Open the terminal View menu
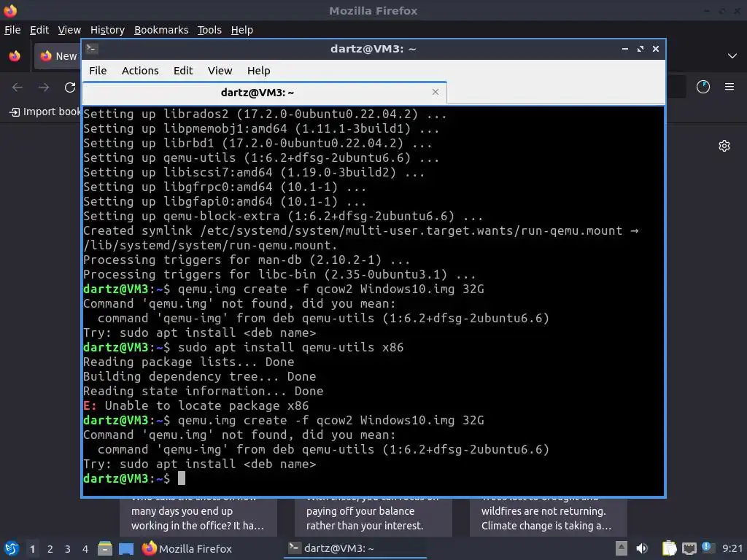747x560 pixels. click(x=220, y=71)
